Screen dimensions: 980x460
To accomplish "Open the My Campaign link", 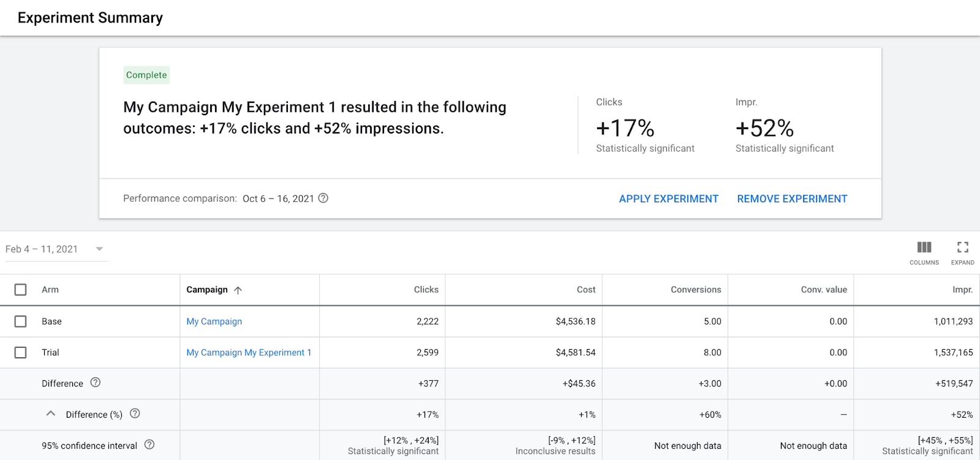I will tap(214, 322).
